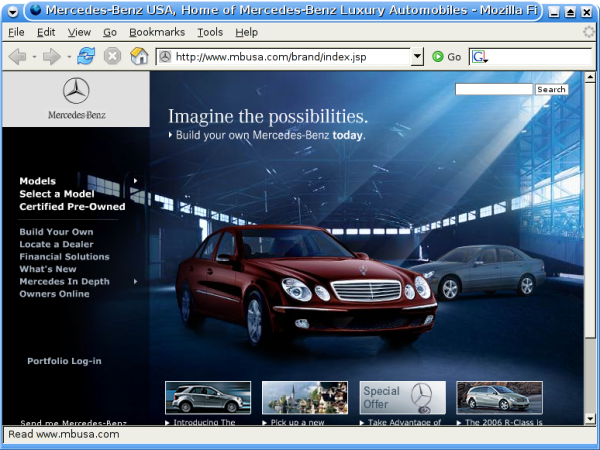The height and width of the screenshot is (450, 600).
Task: Expand the Mercedes In Depth submenu arrow
Action: point(135,281)
